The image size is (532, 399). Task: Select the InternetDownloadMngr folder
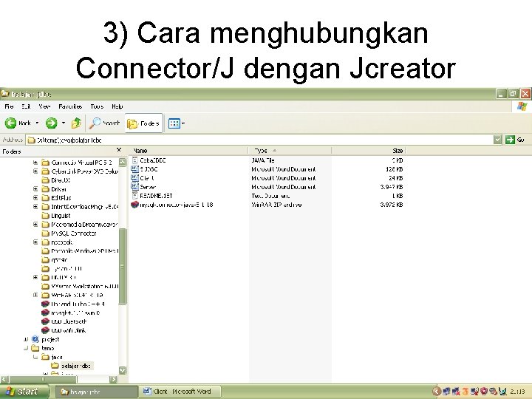(80, 207)
